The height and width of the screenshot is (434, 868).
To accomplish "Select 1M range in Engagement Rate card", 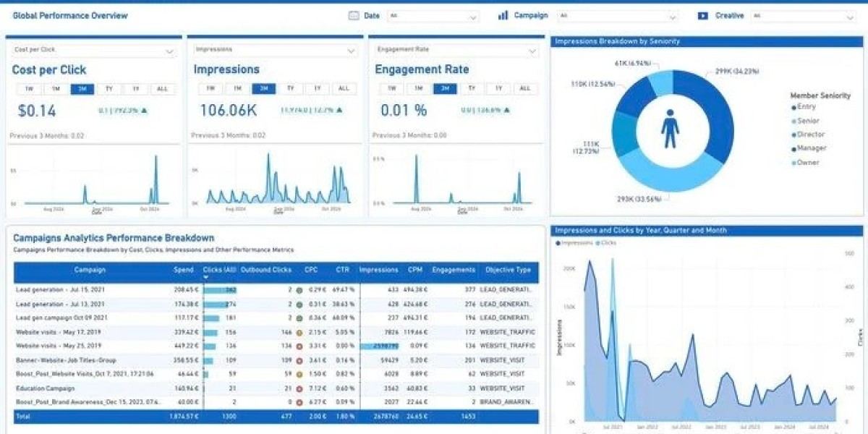I will click(418, 89).
